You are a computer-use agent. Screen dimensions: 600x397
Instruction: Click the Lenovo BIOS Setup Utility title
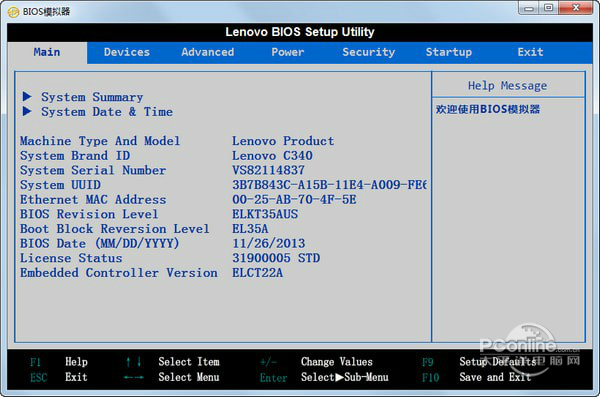(x=300, y=32)
